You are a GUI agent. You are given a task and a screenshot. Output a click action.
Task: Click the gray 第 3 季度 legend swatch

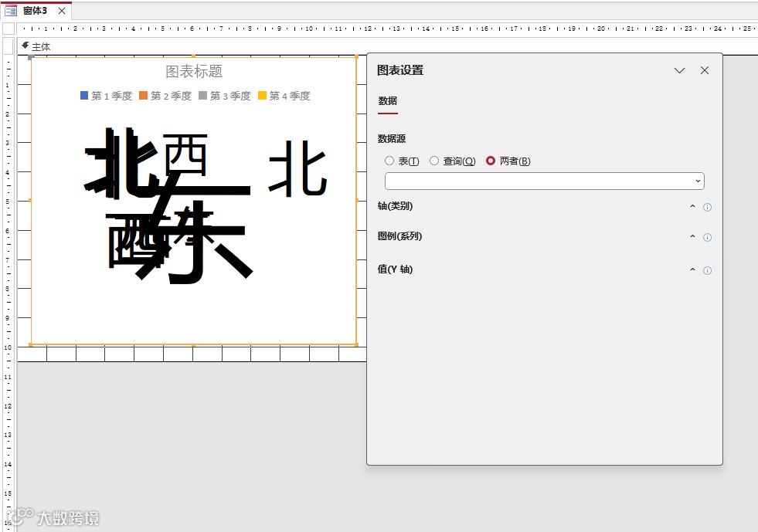[x=202, y=96]
